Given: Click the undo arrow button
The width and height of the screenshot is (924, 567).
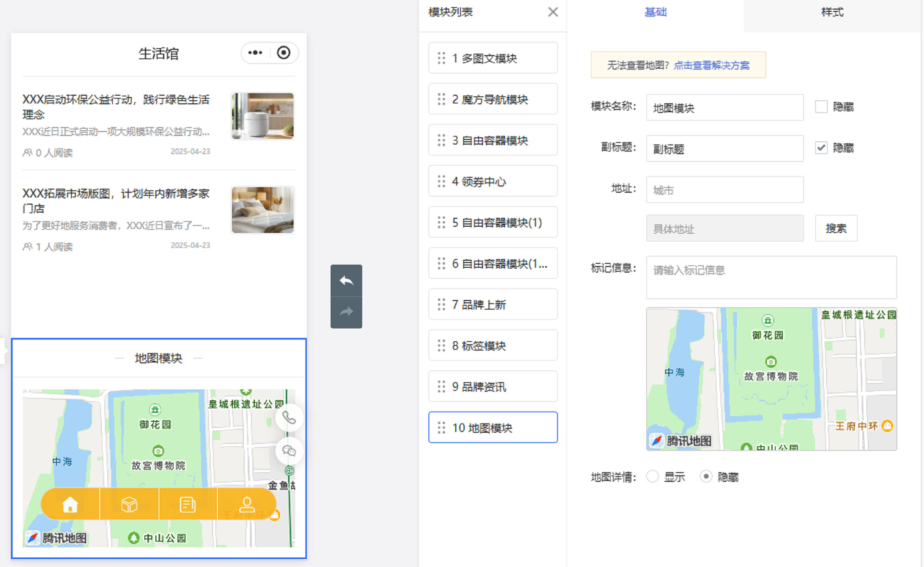Looking at the screenshot, I should 346,280.
